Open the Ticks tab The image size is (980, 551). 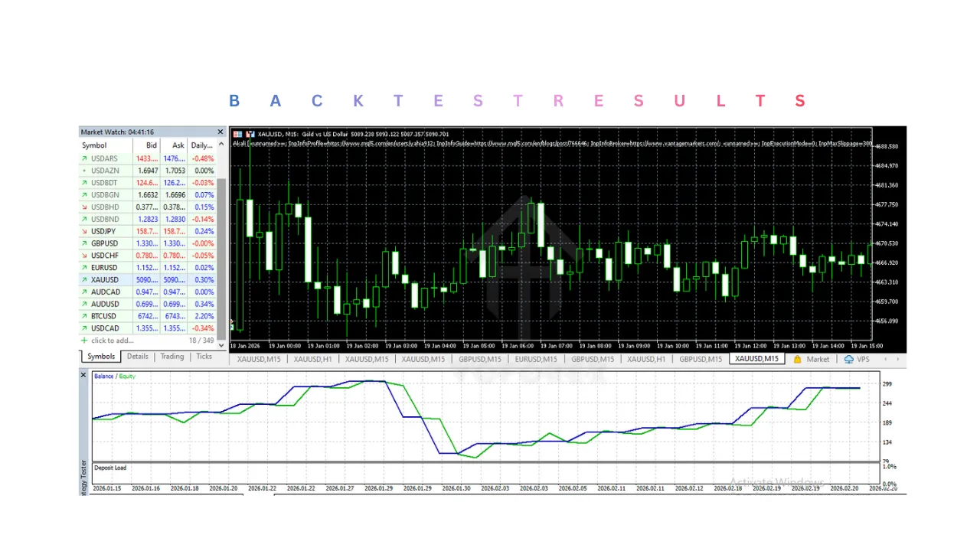point(204,357)
